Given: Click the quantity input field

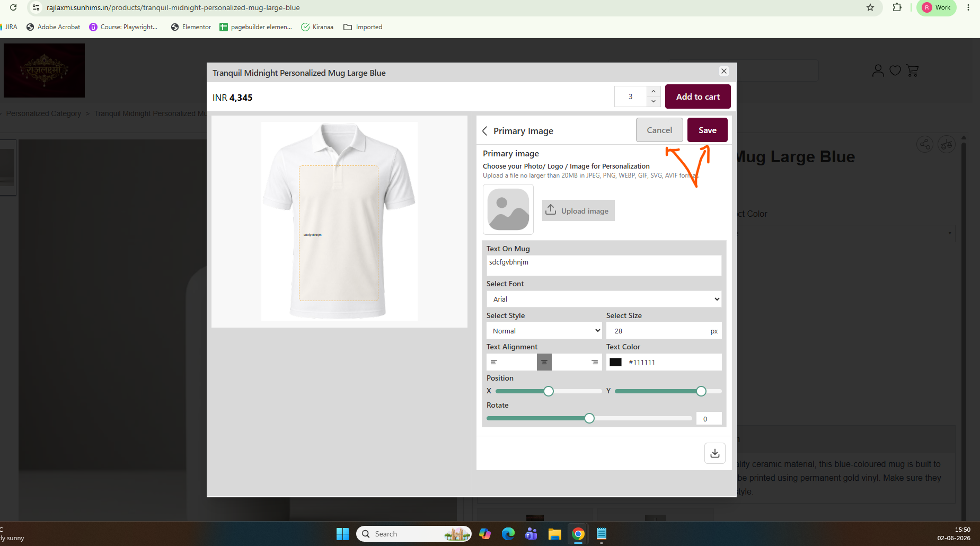Looking at the screenshot, I should tap(631, 96).
